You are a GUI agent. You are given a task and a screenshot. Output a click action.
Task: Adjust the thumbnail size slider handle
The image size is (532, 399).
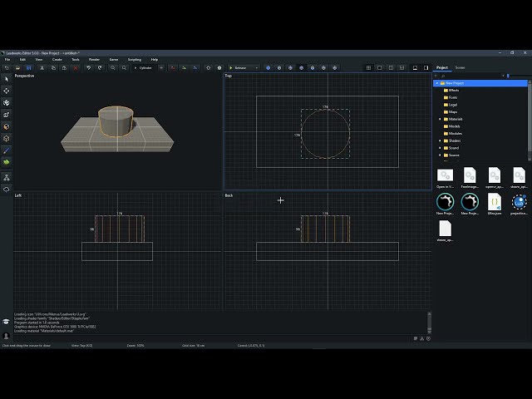tap(508, 76)
